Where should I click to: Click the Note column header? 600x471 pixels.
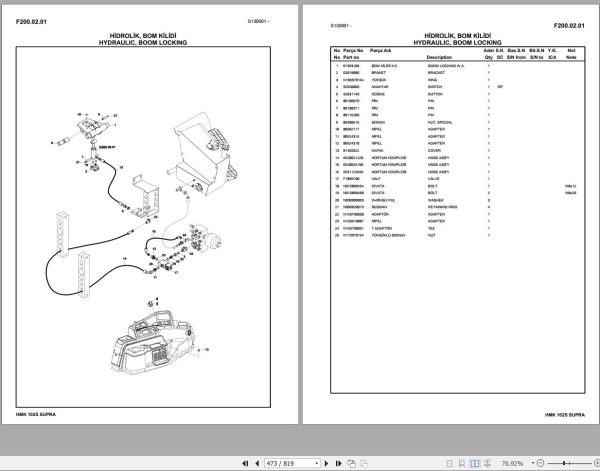571,57
